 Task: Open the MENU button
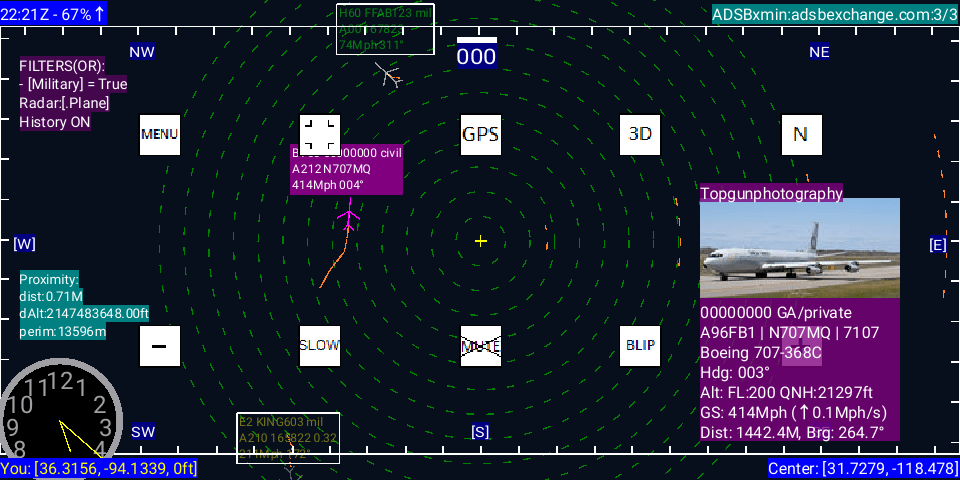[x=160, y=134]
